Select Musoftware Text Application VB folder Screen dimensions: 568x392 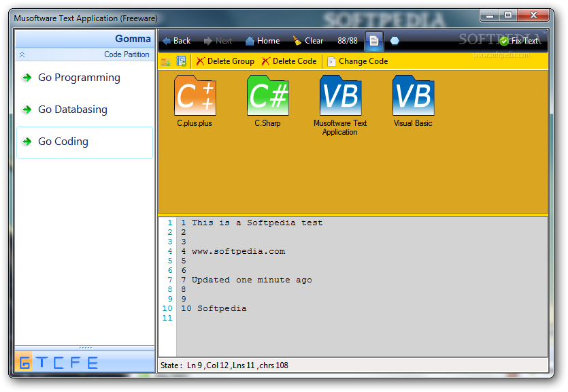tap(341, 95)
